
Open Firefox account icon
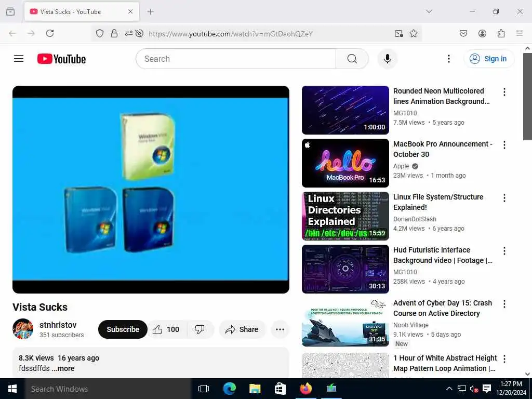click(x=482, y=33)
